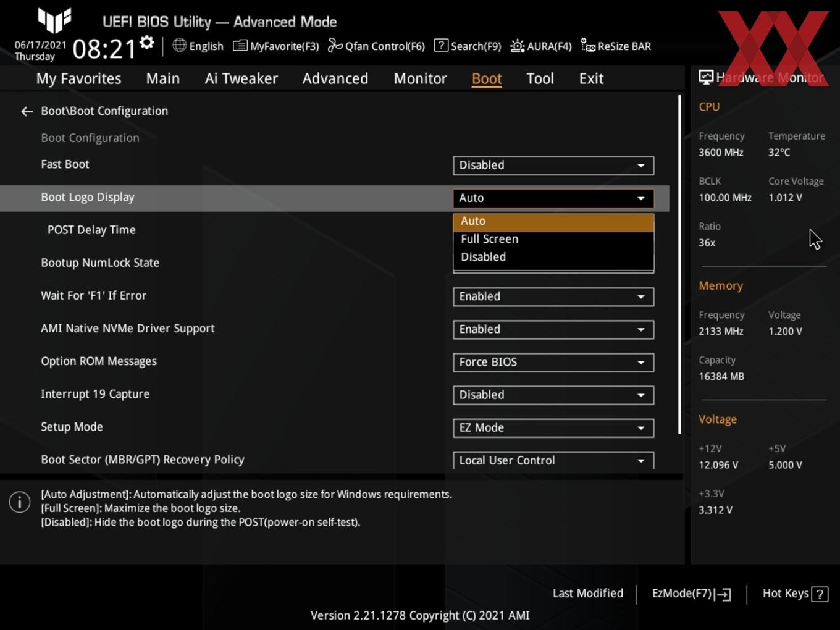Click the +12V reading 12.096 V

coord(718,465)
